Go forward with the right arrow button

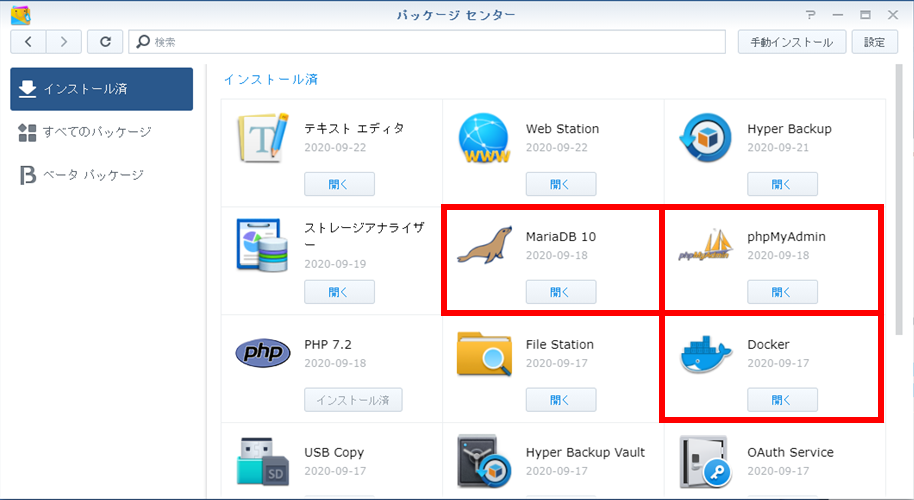pyautogui.click(x=64, y=42)
